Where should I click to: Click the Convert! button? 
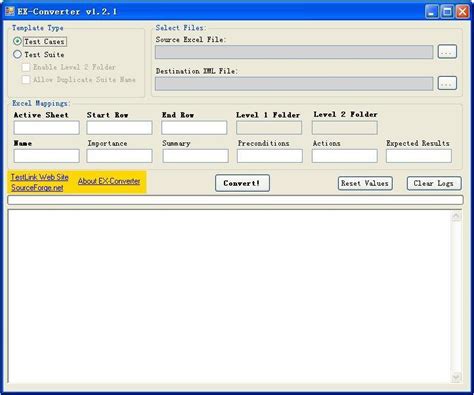pyautogui.click(x=242, y=183)
